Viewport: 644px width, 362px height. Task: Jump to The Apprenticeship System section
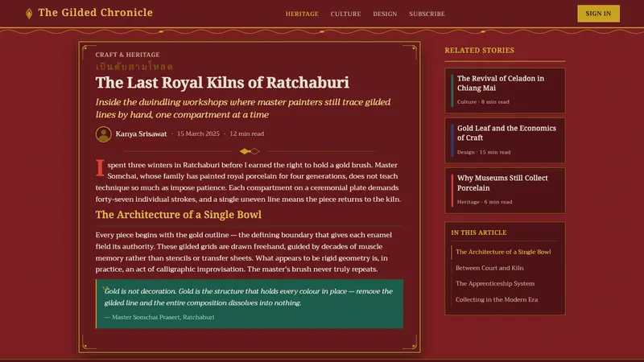point(495,284)
